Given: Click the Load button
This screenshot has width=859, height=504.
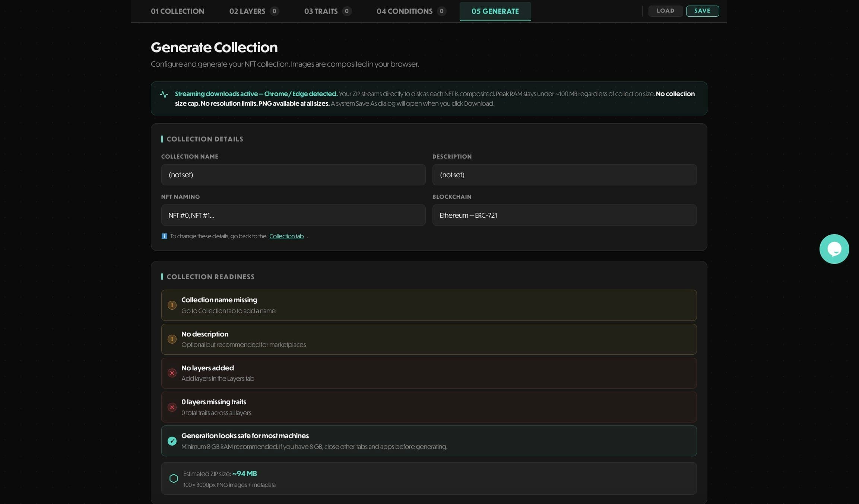Looking at the screenshot, I should (666, 11).
